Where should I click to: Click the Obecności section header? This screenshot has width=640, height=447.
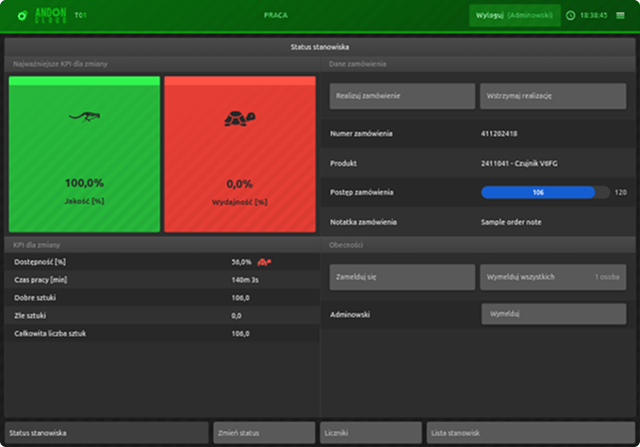click(346, 245)
